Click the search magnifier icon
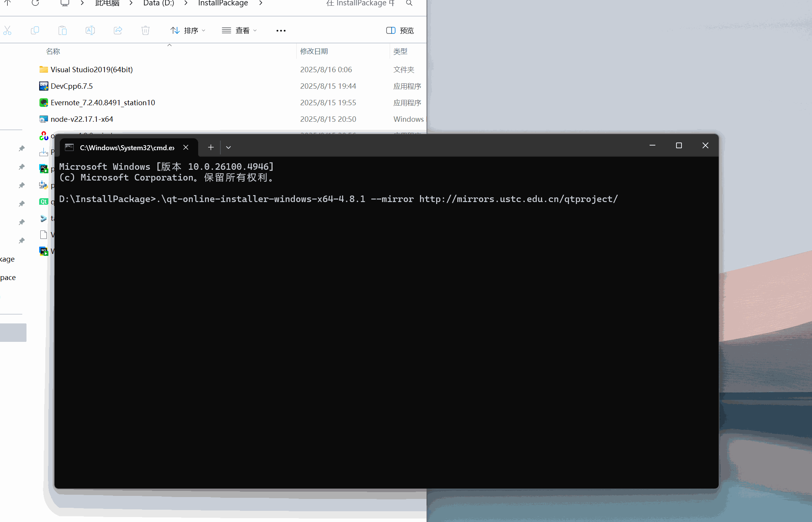 click(x=409, y=3)
